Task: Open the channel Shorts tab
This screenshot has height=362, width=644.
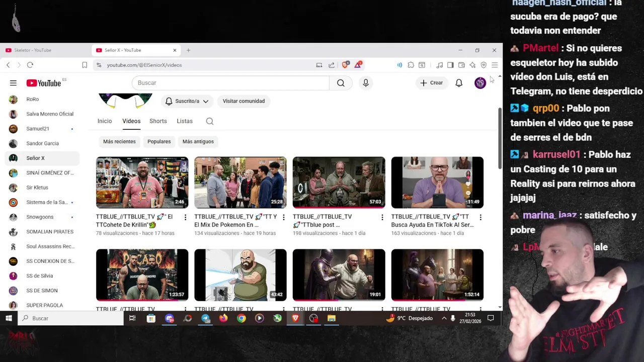Action: point(158,121)
